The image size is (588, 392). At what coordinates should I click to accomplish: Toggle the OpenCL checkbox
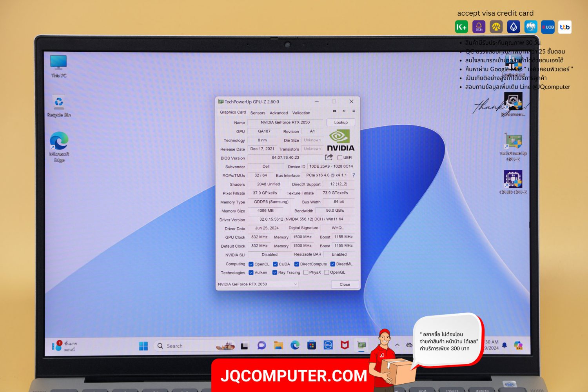click(x=251, y=264)
